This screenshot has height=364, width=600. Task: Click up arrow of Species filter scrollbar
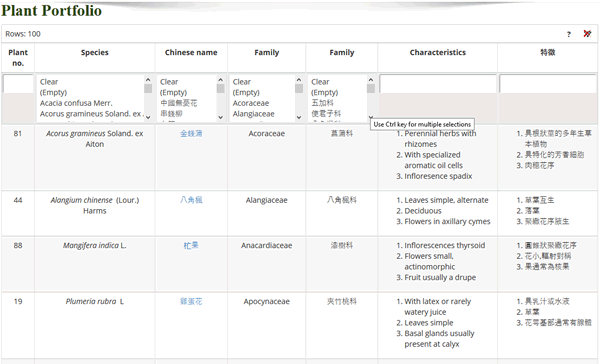[x=148, y=79]
